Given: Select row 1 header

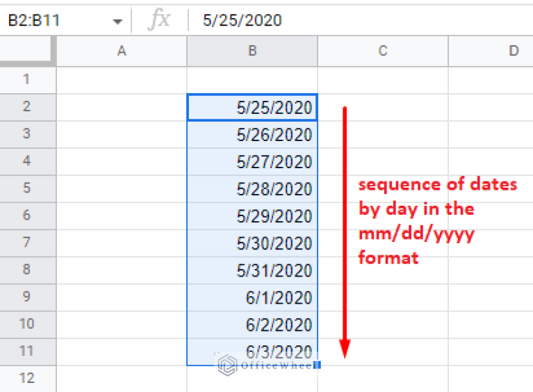Looking at the screenshot, I should [x=27, y=79].
